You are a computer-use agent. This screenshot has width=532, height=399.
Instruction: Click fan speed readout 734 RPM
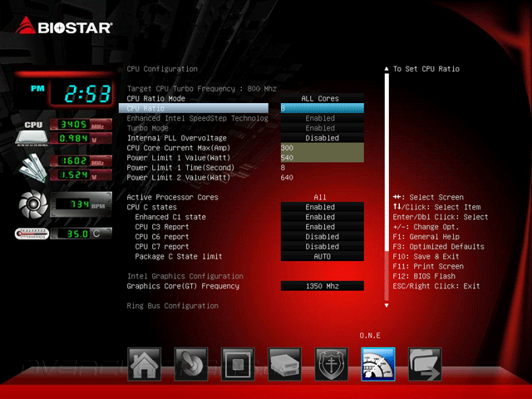click(x=81, y=204)
